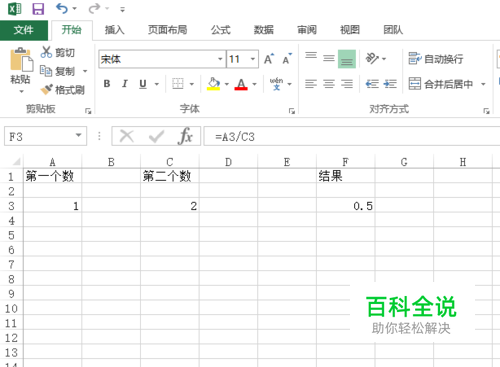This screenshot has height=367, width=500.
Task: Switch to the Data (数据) tab
Action: pyautogui.click(x=264, y=30)
